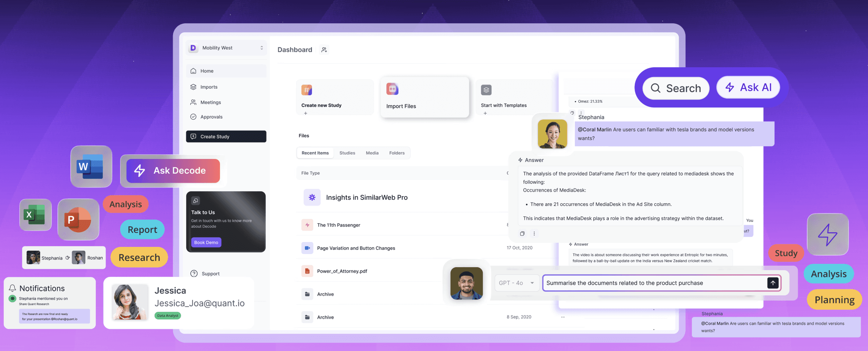Expand the Mobility West workspace switcher
This screenshot has height=351, width=868.
click(x=262, y=48)
